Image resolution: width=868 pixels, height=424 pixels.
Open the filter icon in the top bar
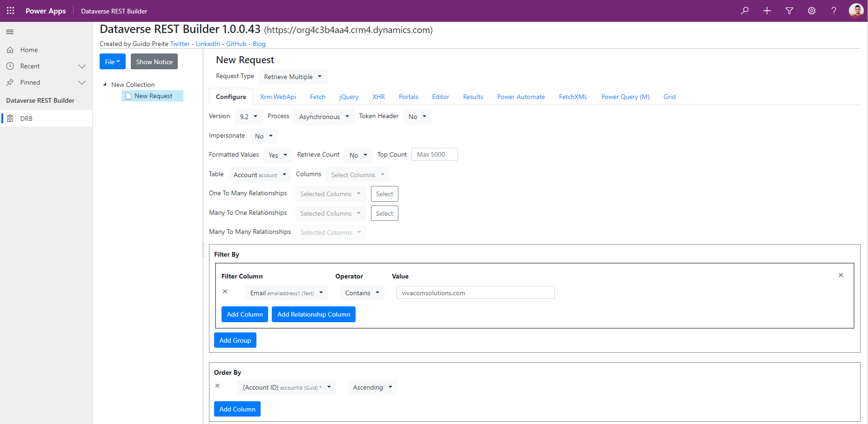click(x=789, y=10)
